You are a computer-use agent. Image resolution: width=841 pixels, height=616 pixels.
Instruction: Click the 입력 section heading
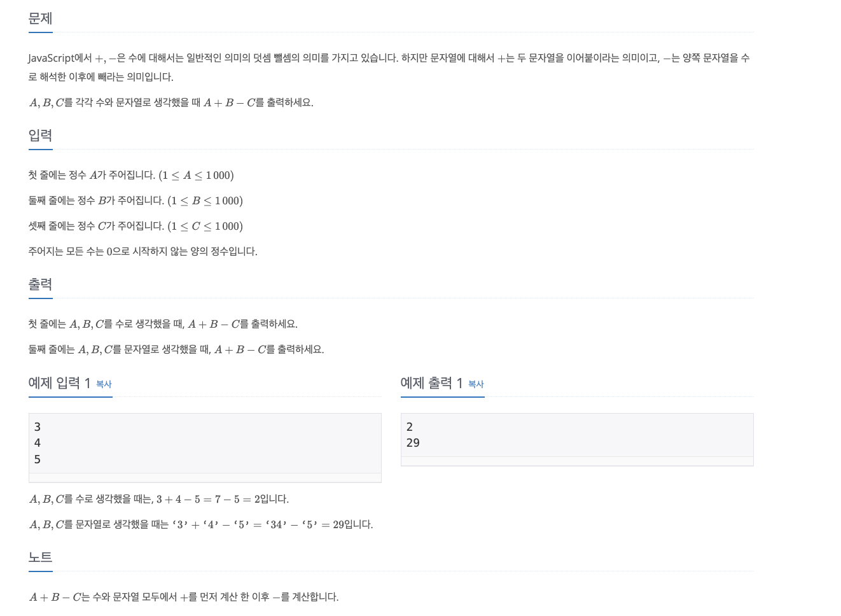point(40,135)
